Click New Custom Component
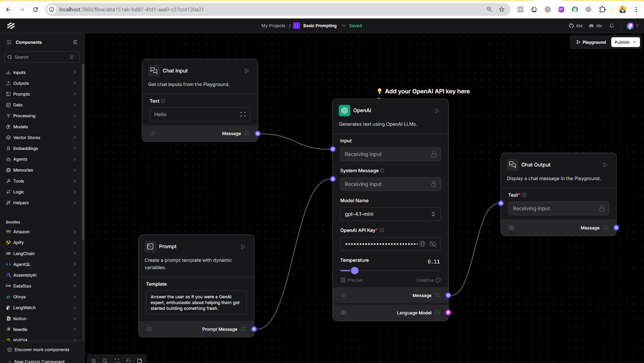Image resolution: width=644 pixels, height=363 pixels. (39, 361)
